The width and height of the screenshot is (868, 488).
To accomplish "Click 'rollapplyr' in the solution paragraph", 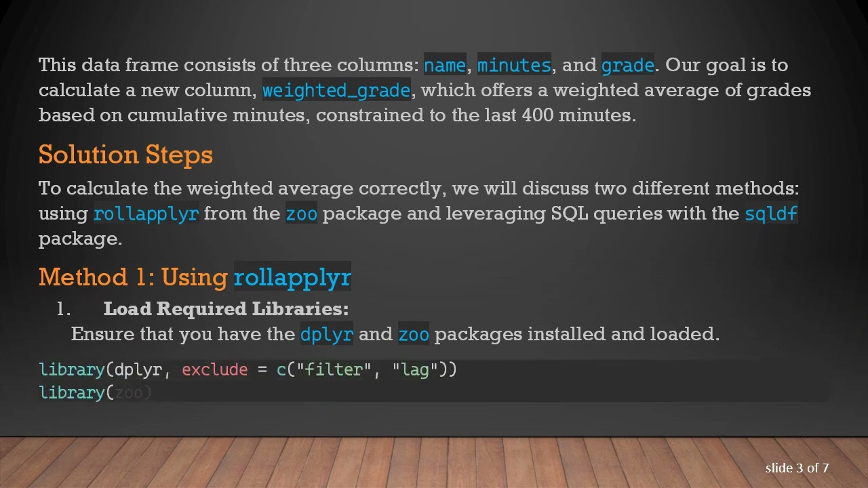I will (146, 213).
